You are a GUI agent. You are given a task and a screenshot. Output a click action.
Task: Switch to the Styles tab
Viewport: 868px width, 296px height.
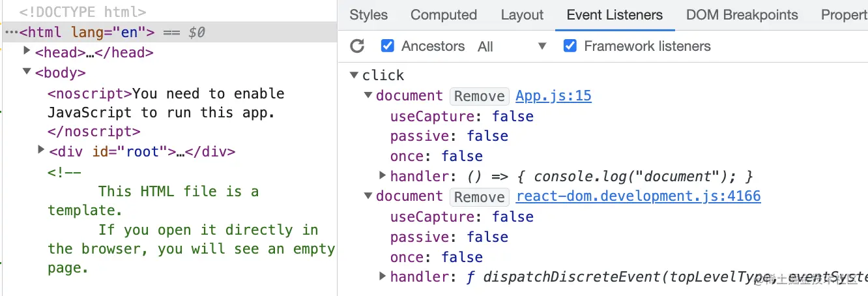point(368,15)
